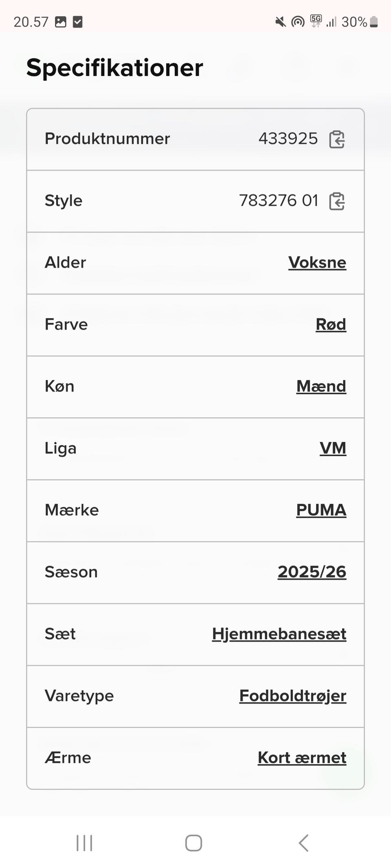Screen dimensions: 391x868
Task: Browse the Fodboldtrøjer product type link
Action: point(292,695)
